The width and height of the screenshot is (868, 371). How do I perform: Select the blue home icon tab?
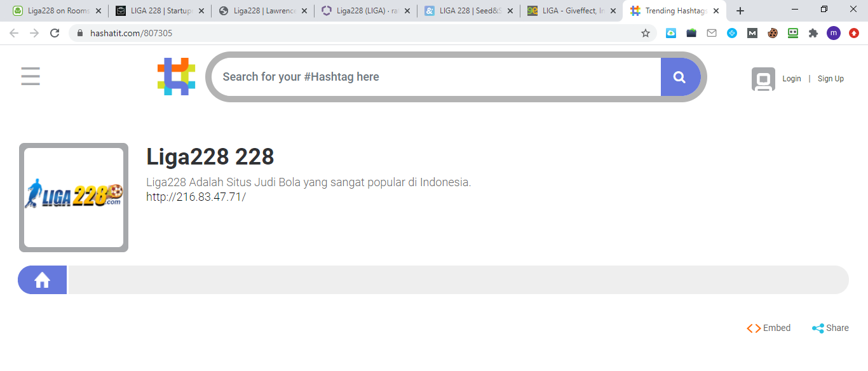[43, 280]
